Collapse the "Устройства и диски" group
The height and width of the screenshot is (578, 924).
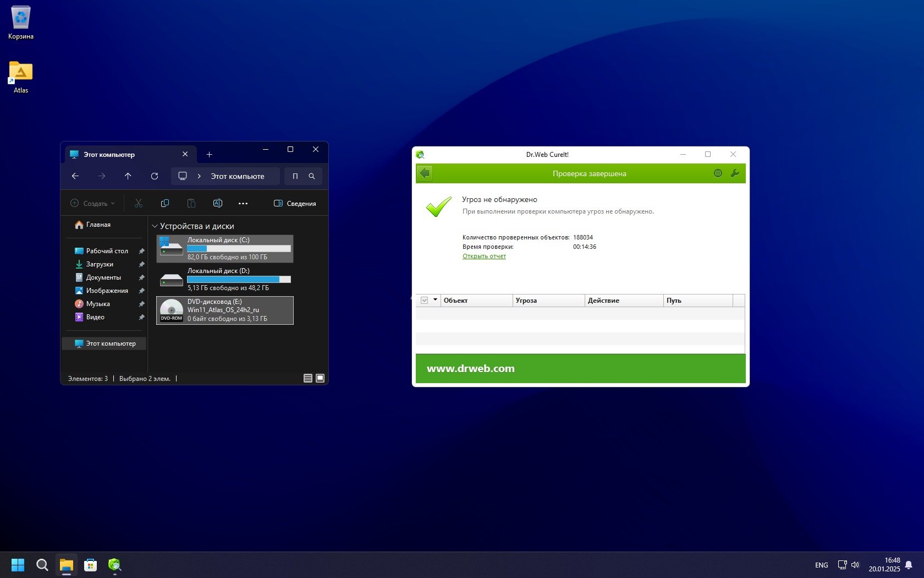pos(155,226)
